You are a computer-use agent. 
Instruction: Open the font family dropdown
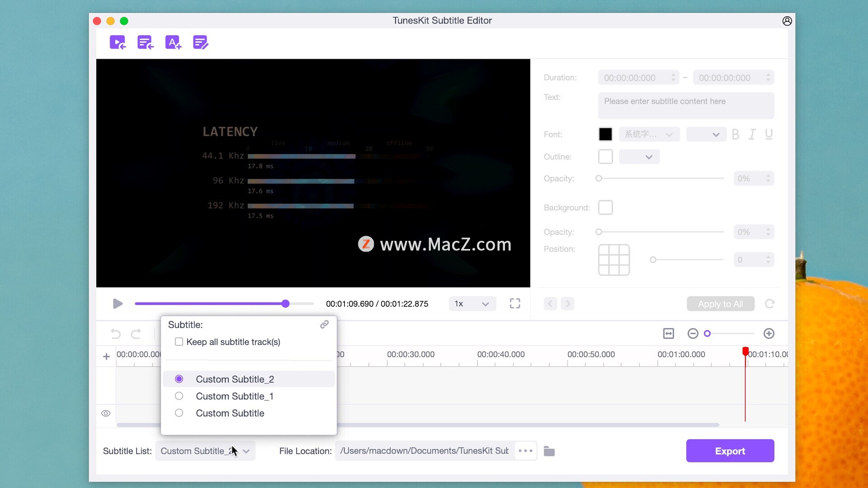click(649, 134)
